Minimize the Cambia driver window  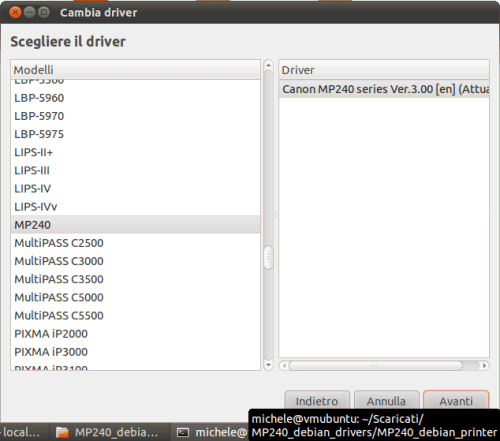tap(30, 13)
